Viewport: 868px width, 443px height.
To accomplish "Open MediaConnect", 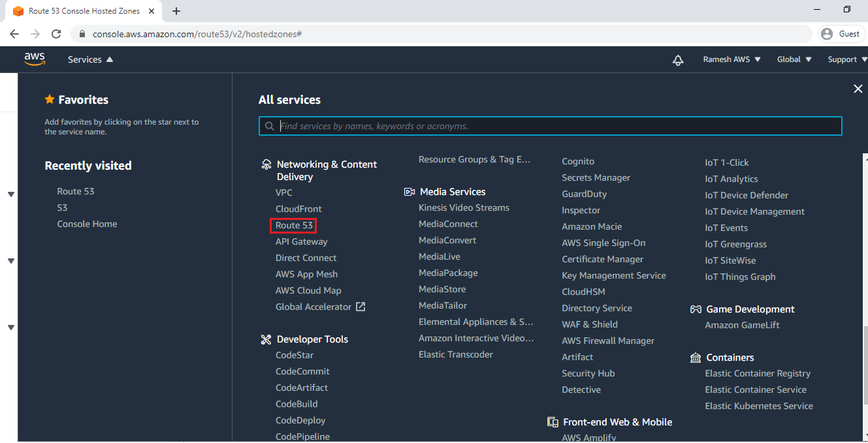I will point(448,224).
